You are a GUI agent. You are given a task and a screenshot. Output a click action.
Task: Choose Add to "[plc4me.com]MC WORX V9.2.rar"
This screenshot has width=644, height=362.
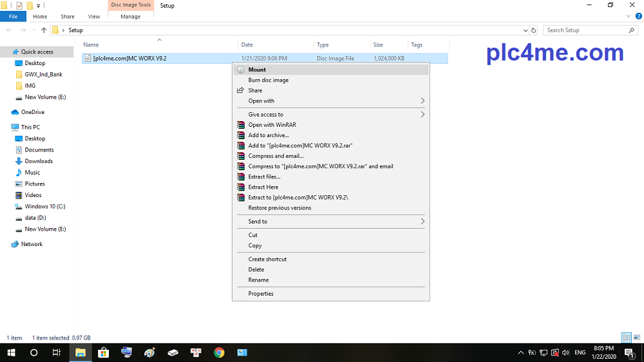[330, 146]
